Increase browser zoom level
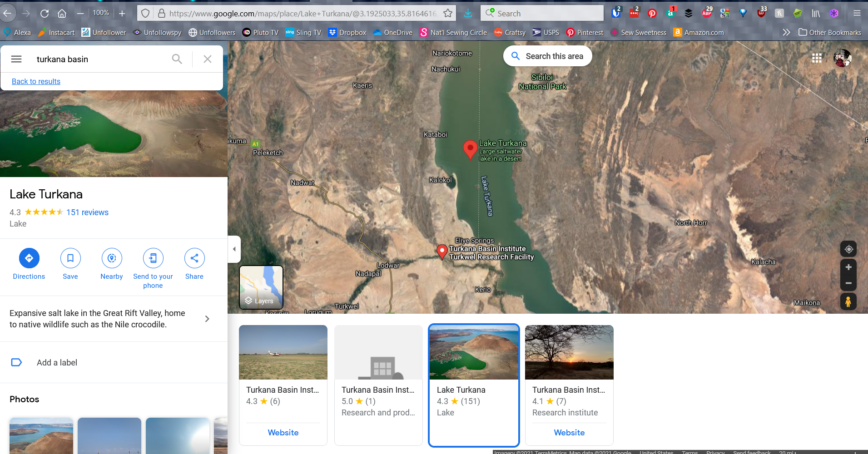 pos(122,14)
